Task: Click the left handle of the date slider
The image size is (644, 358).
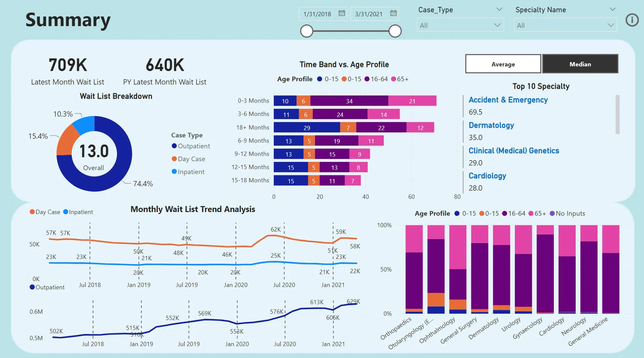Action: coord(306,31)
